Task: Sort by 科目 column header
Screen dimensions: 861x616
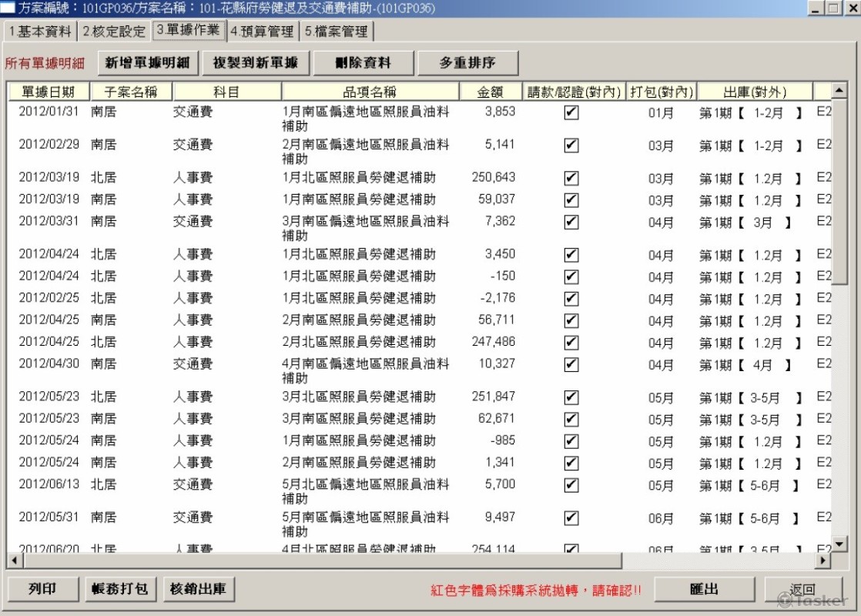Action: point(226,92)
